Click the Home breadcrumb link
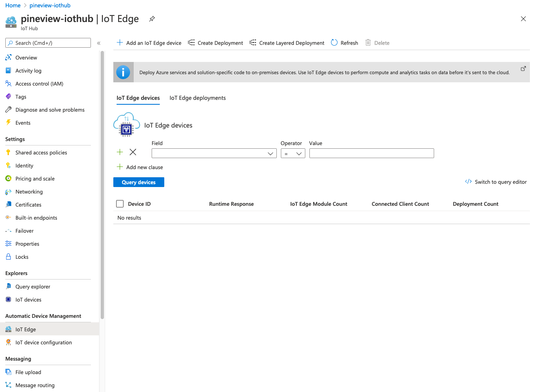 (x=13, y=5)
